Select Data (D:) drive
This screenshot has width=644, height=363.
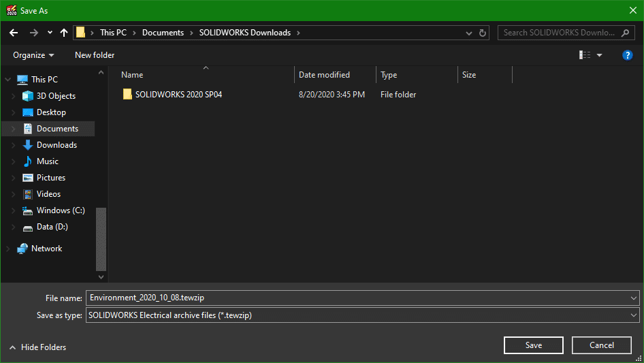(x=52, y=227)
